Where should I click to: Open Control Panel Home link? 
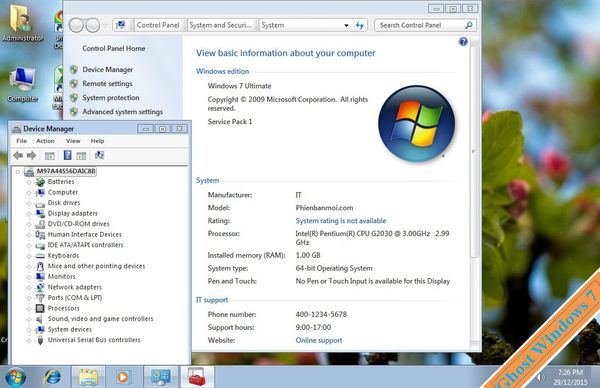[x=114, y=49]
